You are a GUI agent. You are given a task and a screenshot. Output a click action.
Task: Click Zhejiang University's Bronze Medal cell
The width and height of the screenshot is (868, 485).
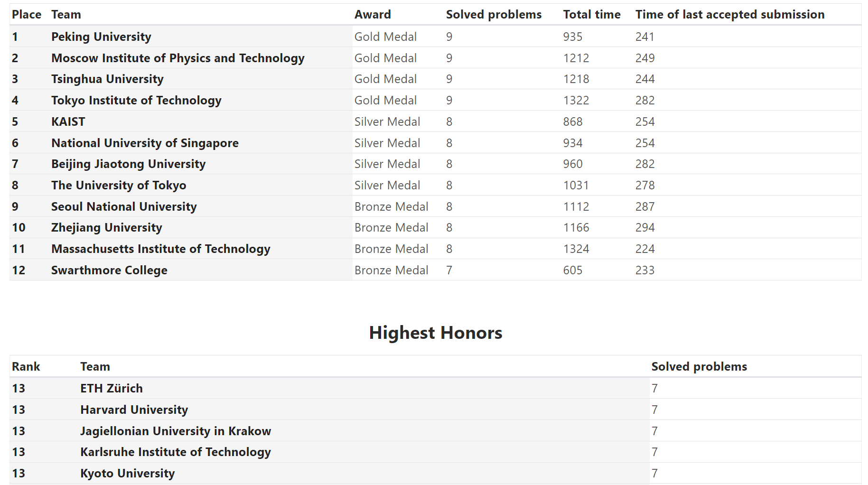392,228
